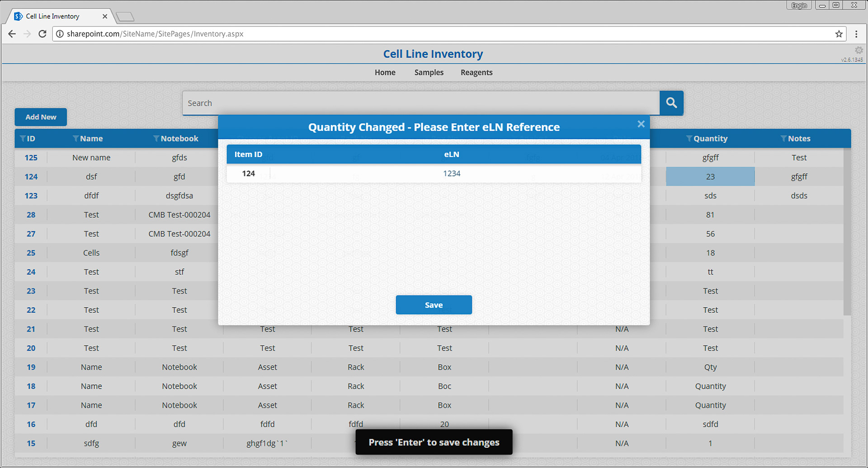
Task: Open item ID 15
Action: click(31, 443)
